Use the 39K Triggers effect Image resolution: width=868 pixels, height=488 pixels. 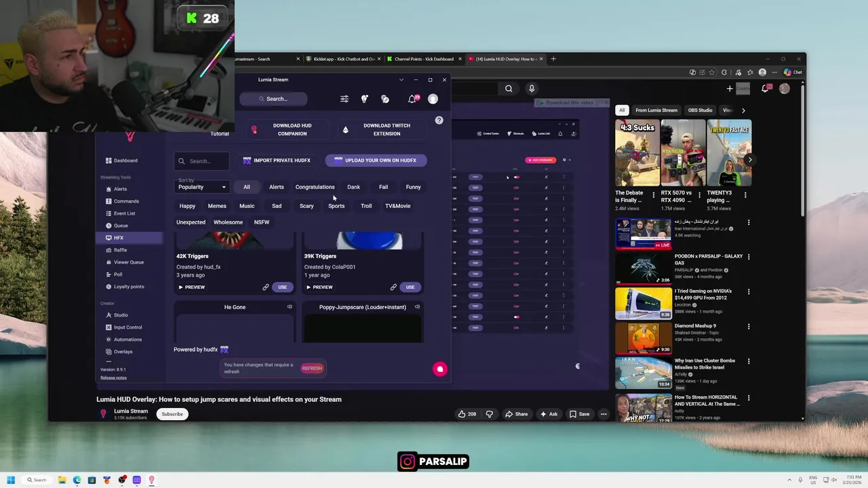tap(410, 287)
